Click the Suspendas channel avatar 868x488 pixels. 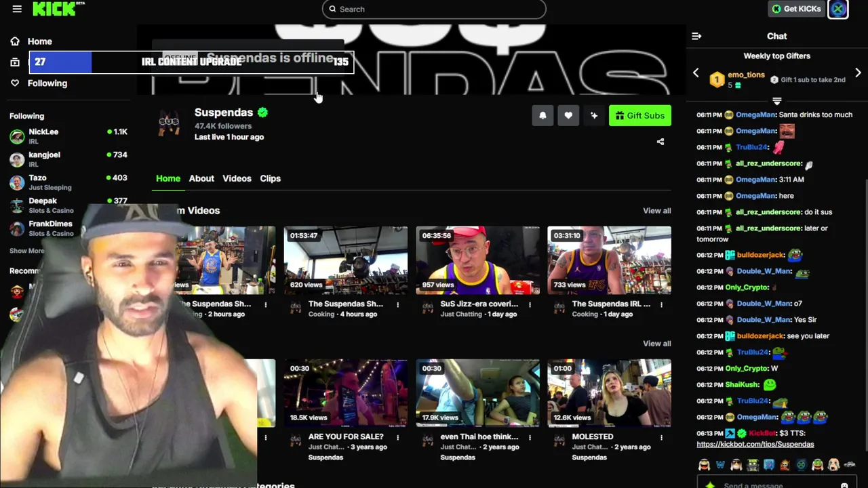(x=169, y=123)
